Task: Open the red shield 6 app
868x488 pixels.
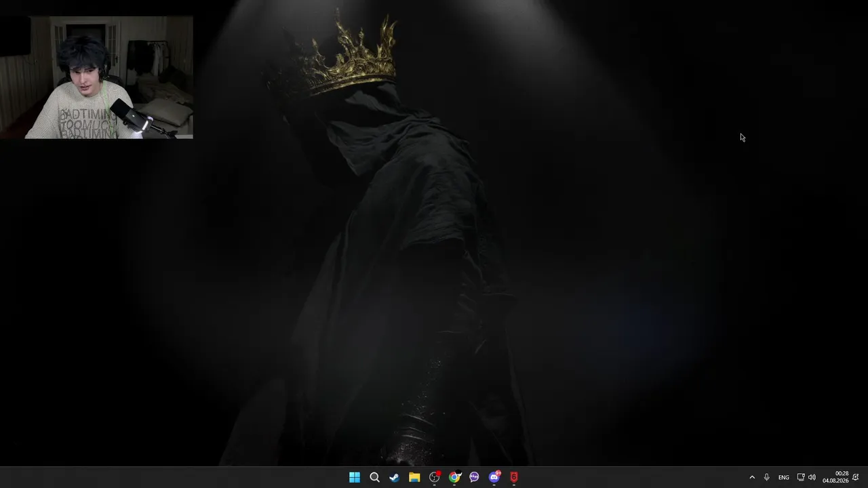Action: coord(514,477)
